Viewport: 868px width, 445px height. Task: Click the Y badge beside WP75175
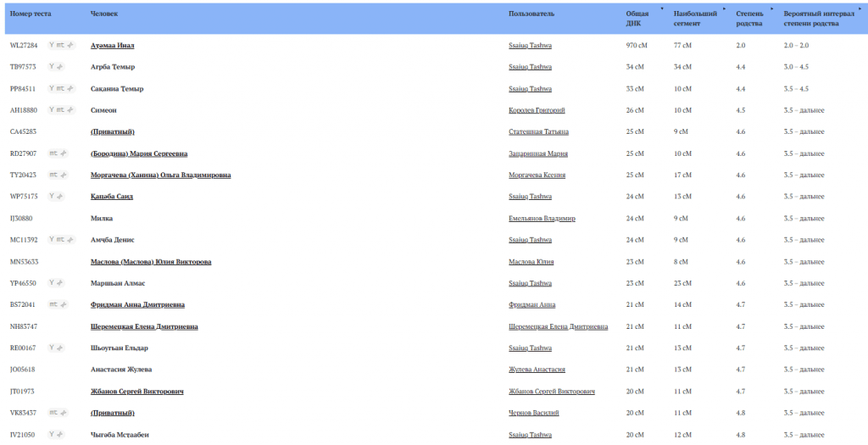click(x=52, y=196)
